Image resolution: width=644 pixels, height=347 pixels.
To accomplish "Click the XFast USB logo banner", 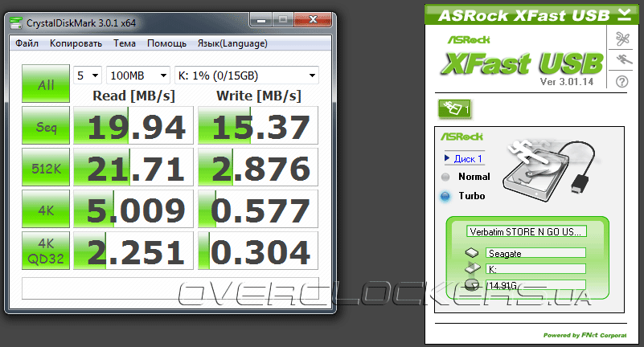I will click(x=522, y=63).
